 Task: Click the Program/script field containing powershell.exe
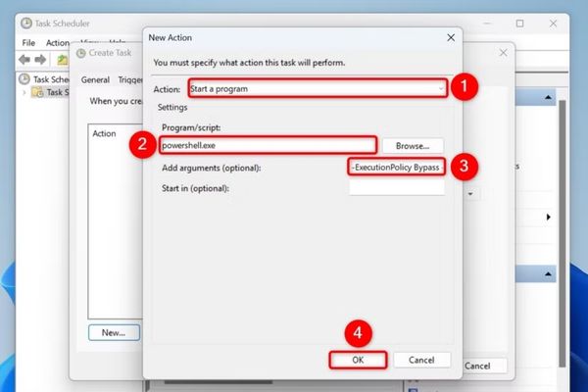(x=265, y=145)
